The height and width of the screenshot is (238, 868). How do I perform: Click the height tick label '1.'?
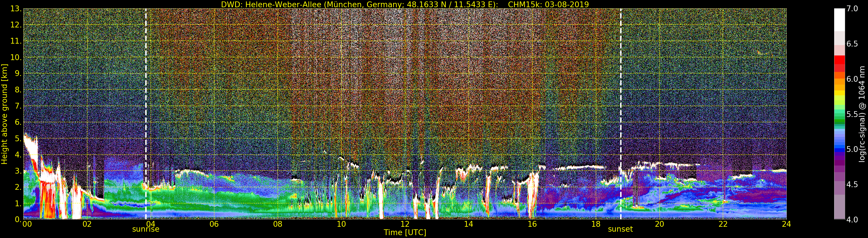[18, 203]
